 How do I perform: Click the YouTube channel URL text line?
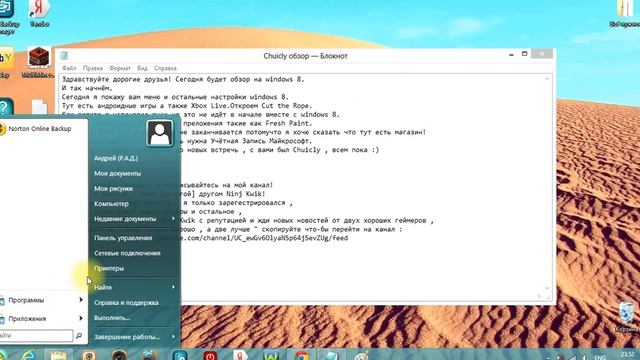[265, 238]
